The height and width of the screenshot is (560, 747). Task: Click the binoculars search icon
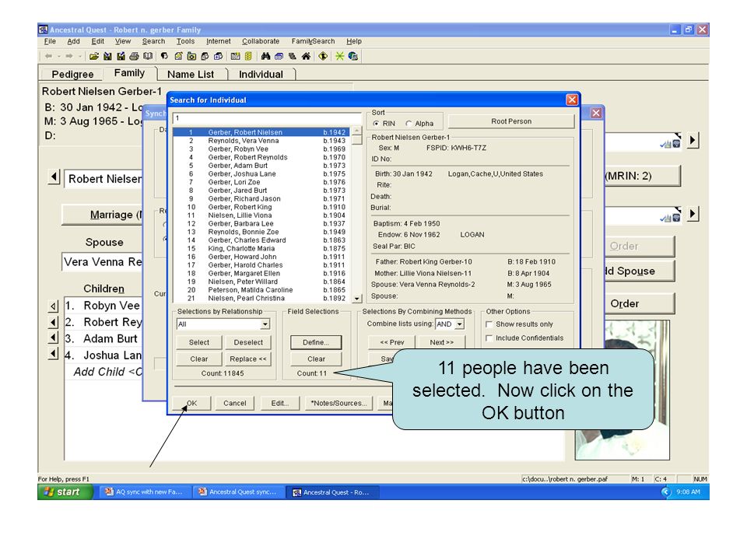point(265,56)
